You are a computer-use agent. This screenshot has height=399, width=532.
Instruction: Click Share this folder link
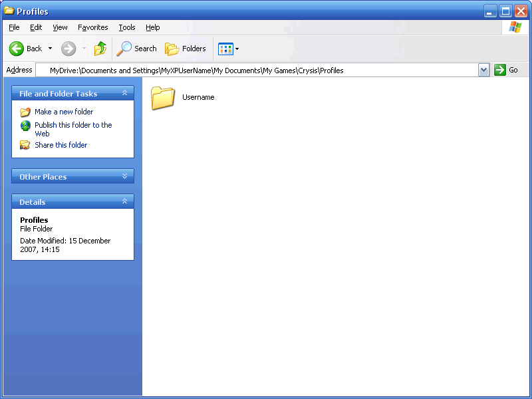point(61,145)
